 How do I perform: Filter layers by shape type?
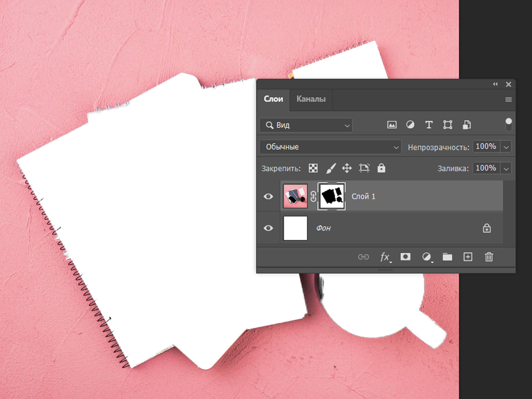448,125
